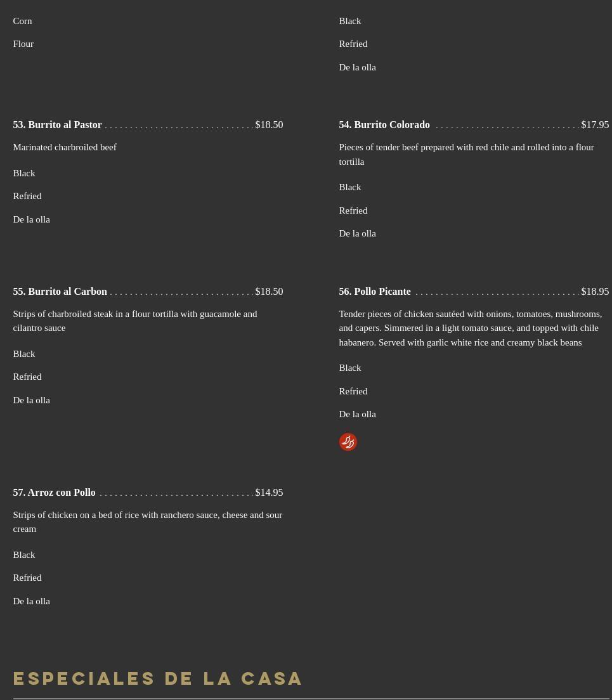
Task: Choose De la olla under Burrito al Carbon
Action: click(x=31, y=400)
